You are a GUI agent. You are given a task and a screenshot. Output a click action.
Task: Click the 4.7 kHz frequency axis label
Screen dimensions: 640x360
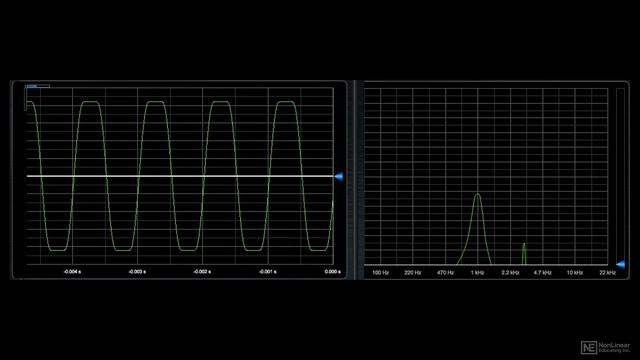tap(542, 273)
